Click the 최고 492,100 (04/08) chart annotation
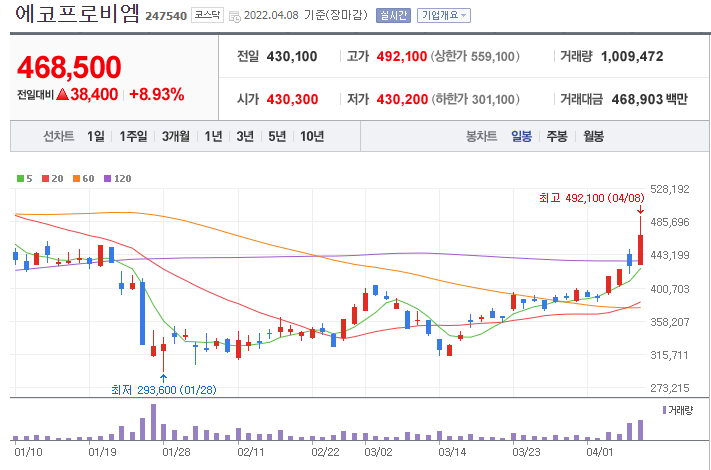 [x=592, y=198]
